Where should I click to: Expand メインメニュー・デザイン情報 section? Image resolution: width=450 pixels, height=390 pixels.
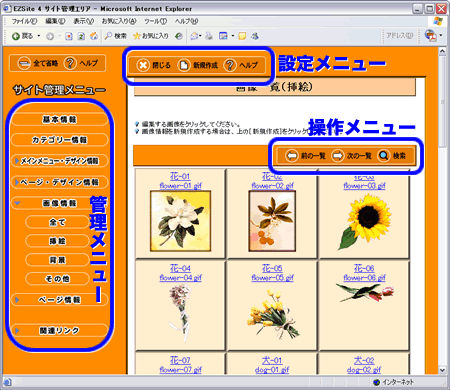16,161
